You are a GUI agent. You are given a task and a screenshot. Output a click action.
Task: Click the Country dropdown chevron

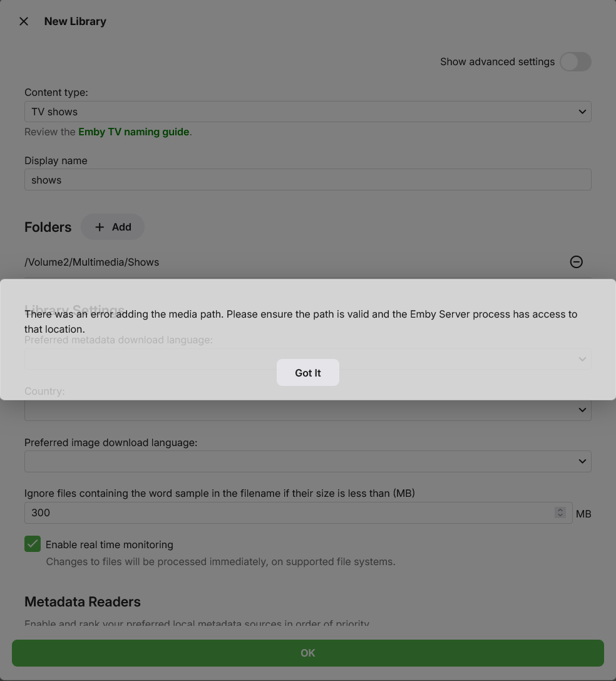pos(582,409)
